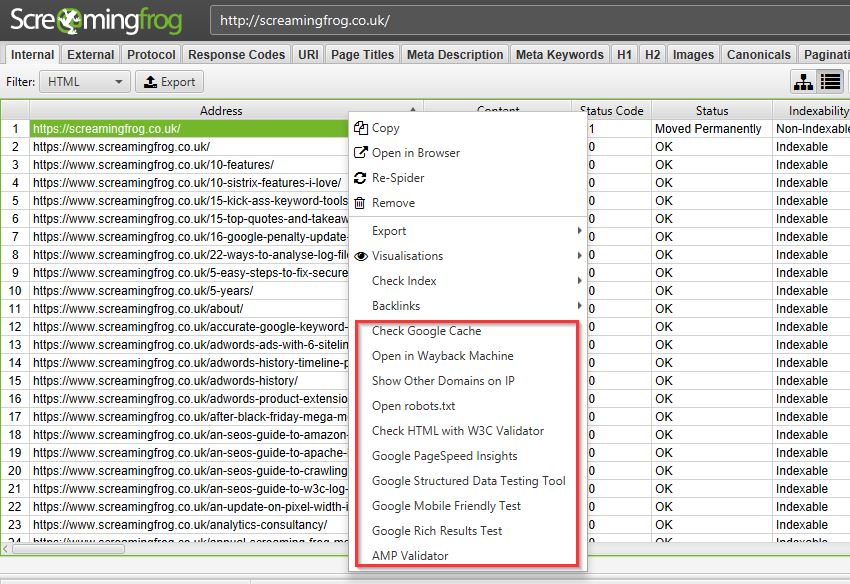Click the Re-Spider refresh icon
Viewport: 850px width, 584px height.
pos(360,178)
